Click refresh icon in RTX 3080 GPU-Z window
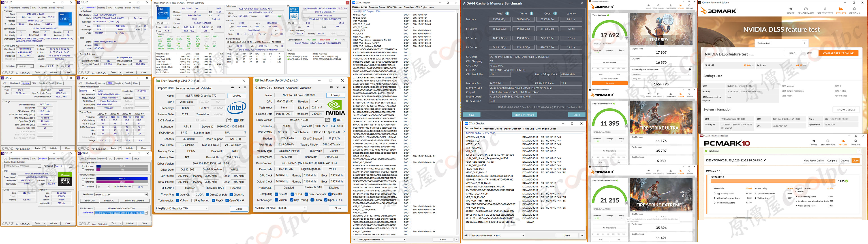 (x=338, y=87)
